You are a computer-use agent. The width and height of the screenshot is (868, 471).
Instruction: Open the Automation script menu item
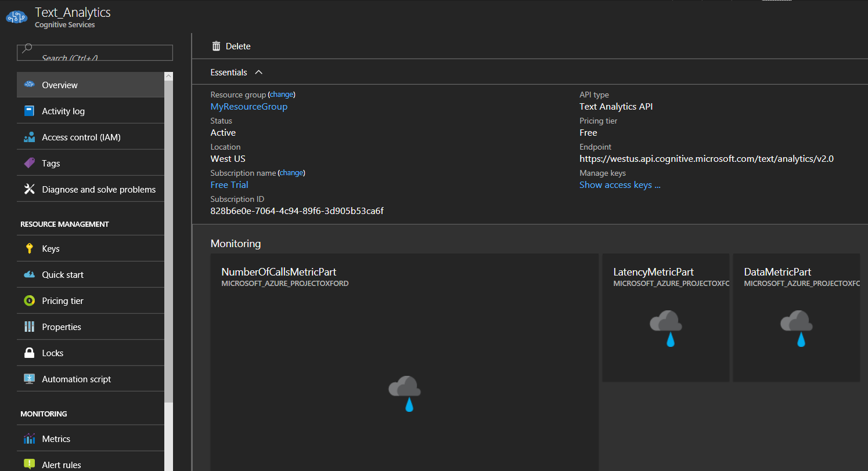point(91,379)
